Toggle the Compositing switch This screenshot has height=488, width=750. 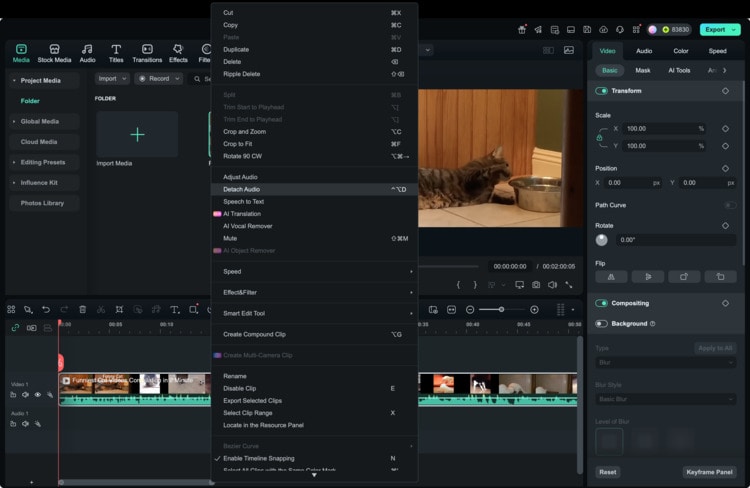[601, 303]
